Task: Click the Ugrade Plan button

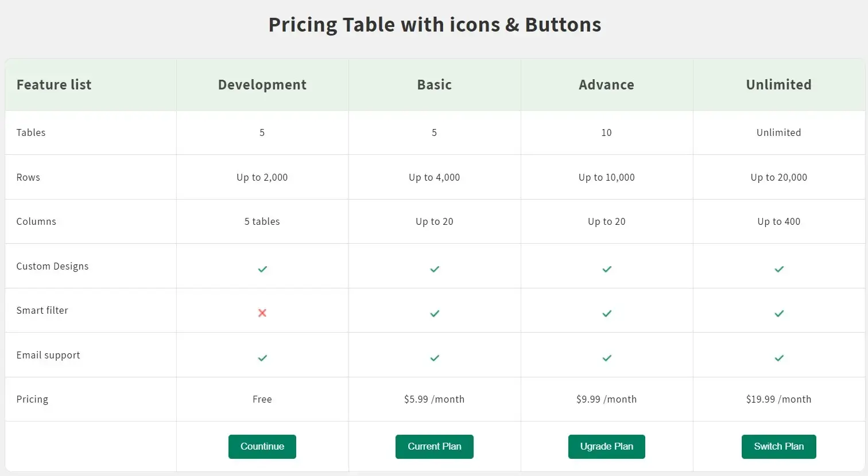Action: 607,447
